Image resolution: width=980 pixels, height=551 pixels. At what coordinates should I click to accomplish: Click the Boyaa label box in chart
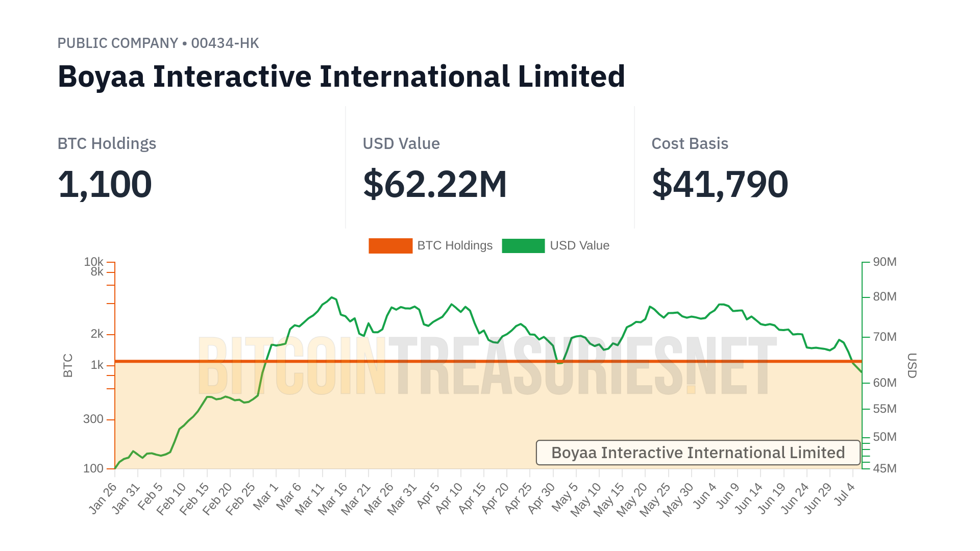pos(698,453)
